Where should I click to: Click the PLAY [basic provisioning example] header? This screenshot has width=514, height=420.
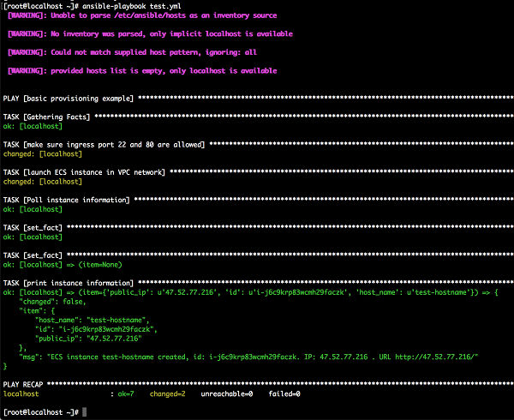click(69, 99)
